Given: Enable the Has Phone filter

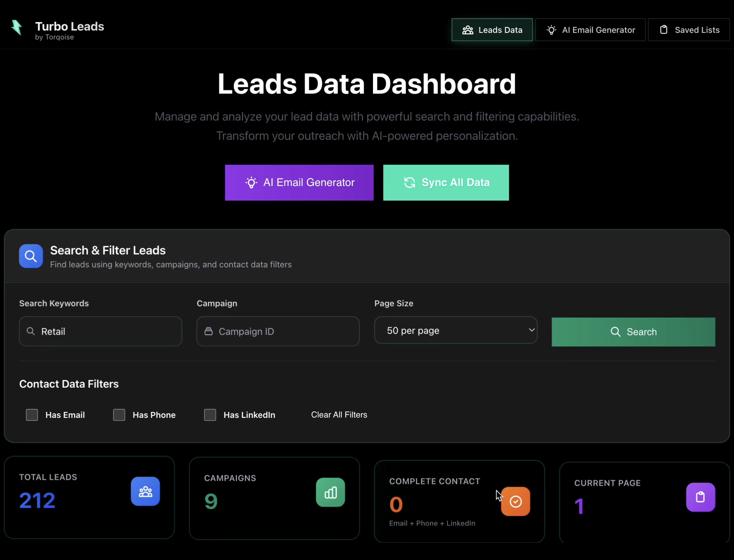Looking at the screenshot, I should click(119, 415).
